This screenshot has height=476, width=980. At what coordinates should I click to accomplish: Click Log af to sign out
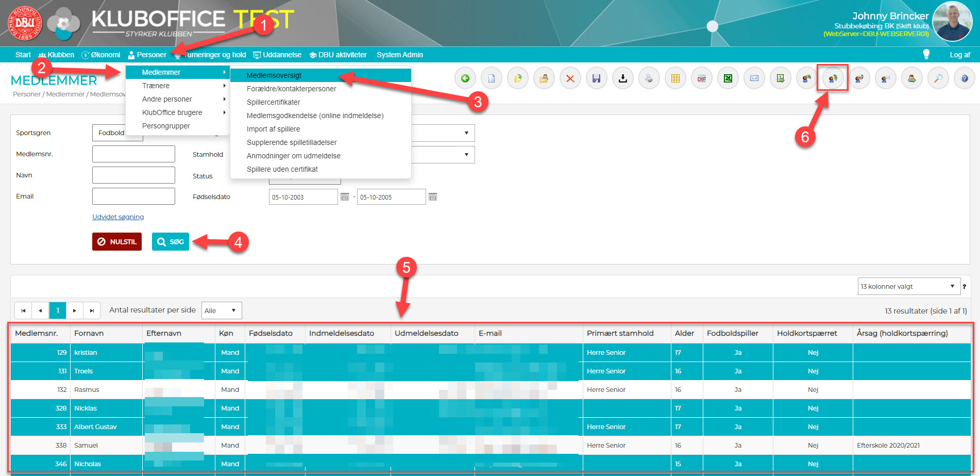point(960,55)
